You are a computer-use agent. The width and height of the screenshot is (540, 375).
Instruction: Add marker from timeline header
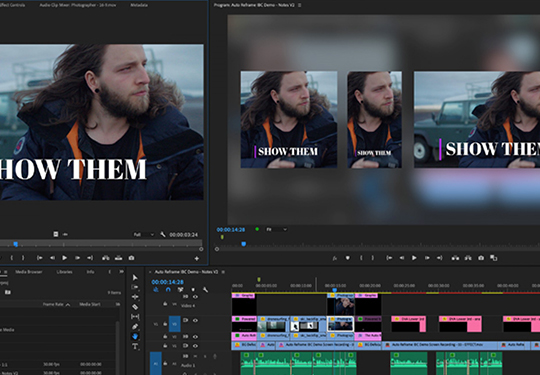coord(193,290)
